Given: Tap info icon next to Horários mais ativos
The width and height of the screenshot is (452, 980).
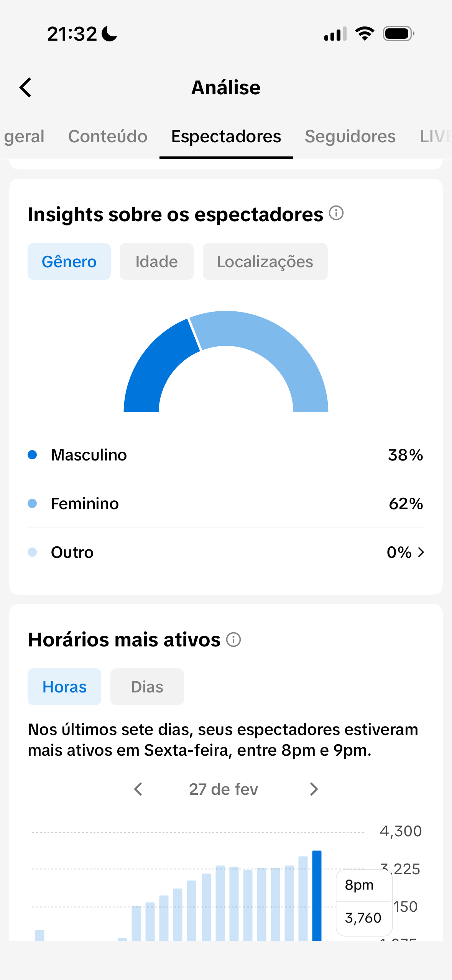Looking at the screenshot, I should pos(233,639).
